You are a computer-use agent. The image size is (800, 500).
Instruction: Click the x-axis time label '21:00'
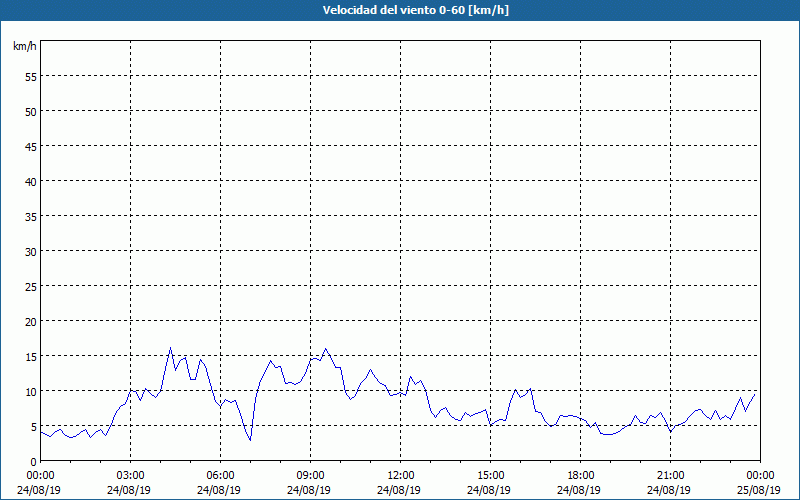(670, 476)
